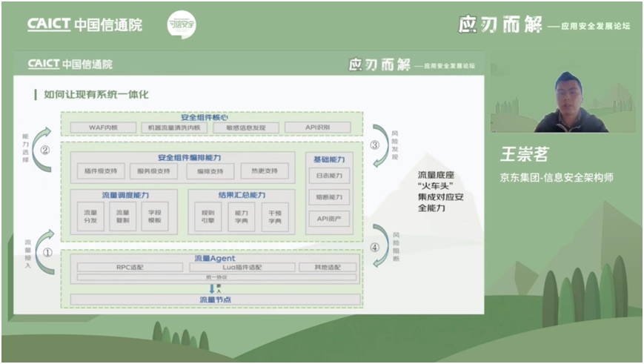Select the 热更支持 box

point(265,171)
